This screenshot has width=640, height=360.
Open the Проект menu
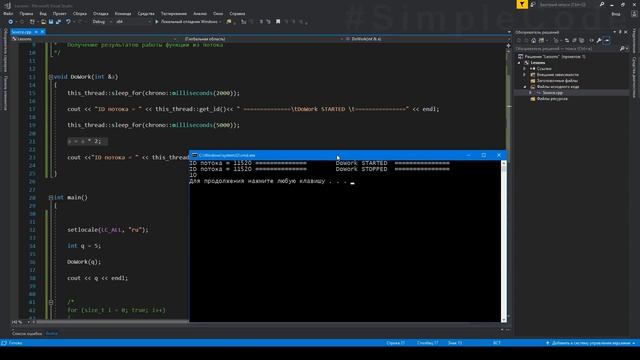pos(60,13)
